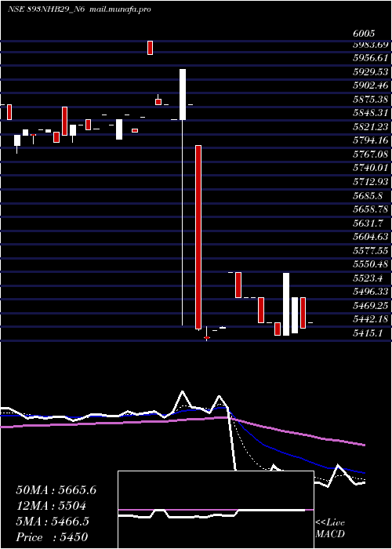Click the topmost red candle near 5983
Viewport: 392px width, 549px height.
coord(151,48)
